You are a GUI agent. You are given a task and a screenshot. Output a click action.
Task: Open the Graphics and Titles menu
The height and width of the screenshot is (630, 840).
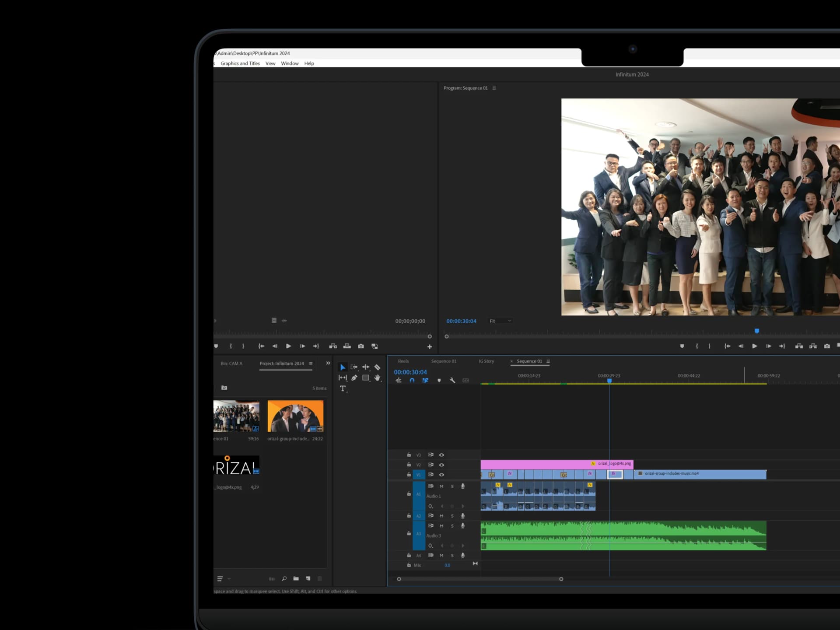pos(240,63)
